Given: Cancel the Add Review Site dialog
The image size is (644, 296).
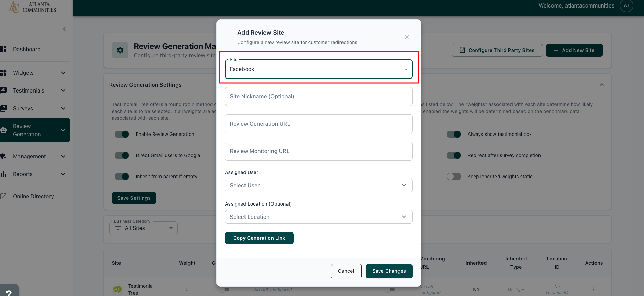Looking at the screenshot, I should 346,271.
